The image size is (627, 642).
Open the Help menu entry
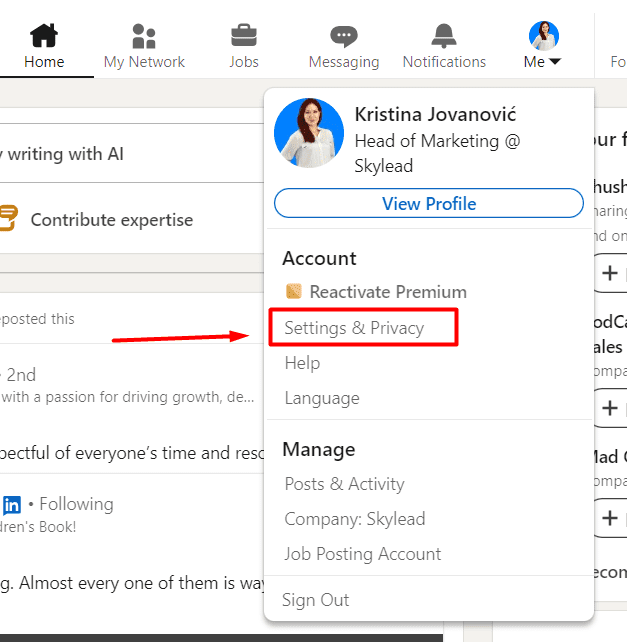point(302,363)
